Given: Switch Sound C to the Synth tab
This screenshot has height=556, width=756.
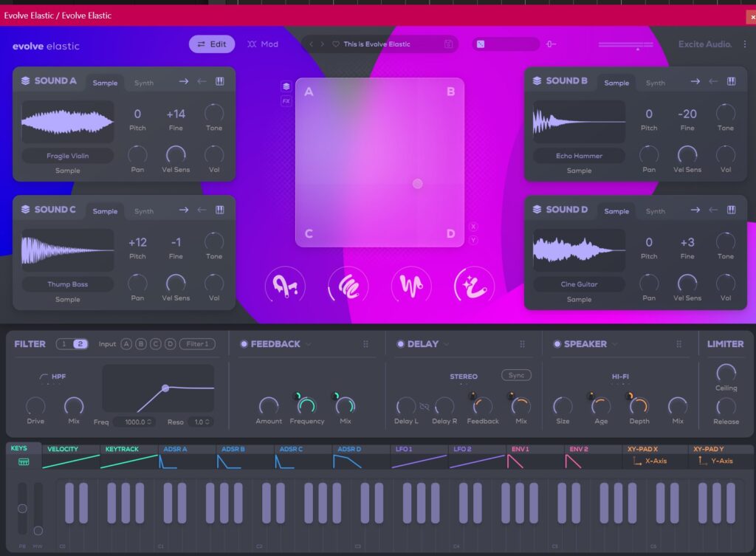Looking at the screenshot, I should [144, 211].
